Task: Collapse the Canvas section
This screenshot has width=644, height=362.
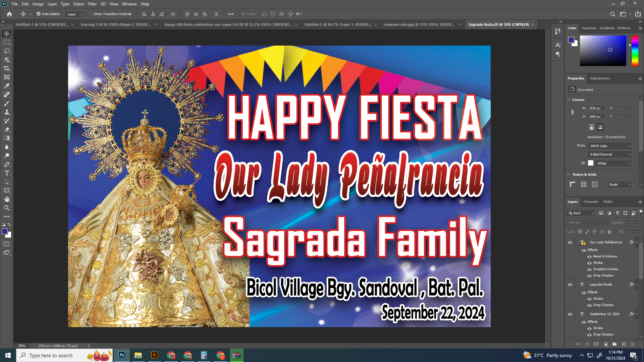Action: coord(569,100)
